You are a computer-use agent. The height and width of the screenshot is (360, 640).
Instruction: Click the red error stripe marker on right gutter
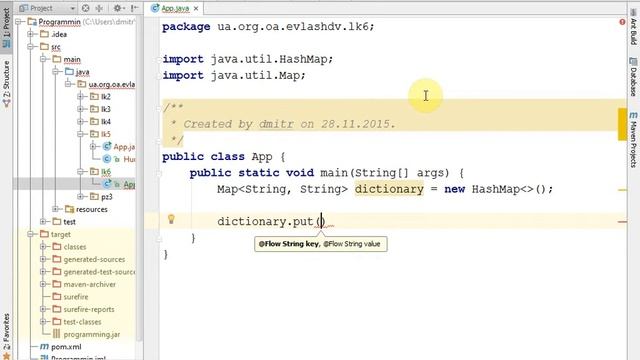point(622,222)
